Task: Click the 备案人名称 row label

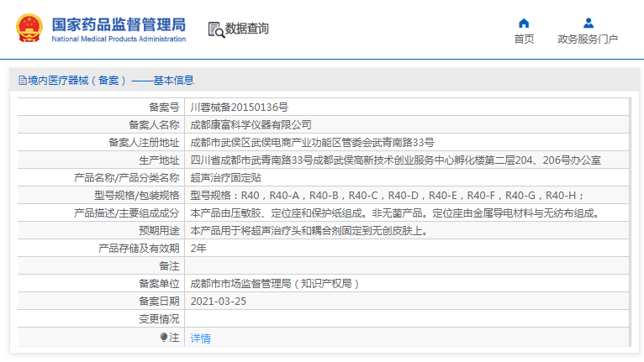Action: pyautogui.click(x=154, y=125)
